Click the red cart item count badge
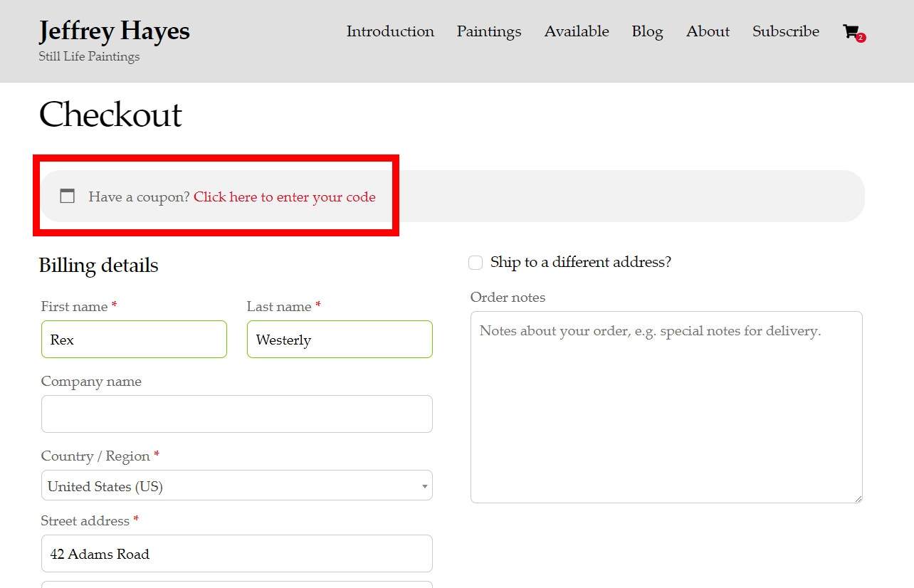Image resolution: width=914 pixels, height=588 pixels. point(861,38)
